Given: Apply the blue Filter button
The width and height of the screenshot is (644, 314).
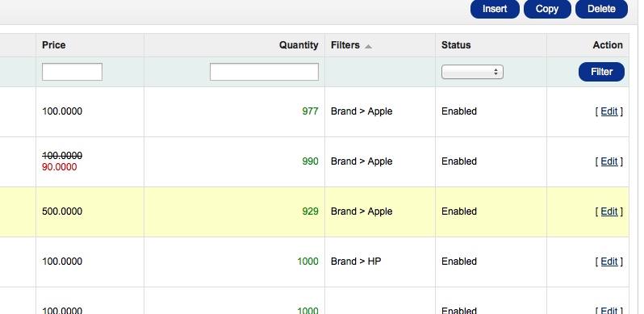Looking at the screenshot, I should [x=601, y=72].
